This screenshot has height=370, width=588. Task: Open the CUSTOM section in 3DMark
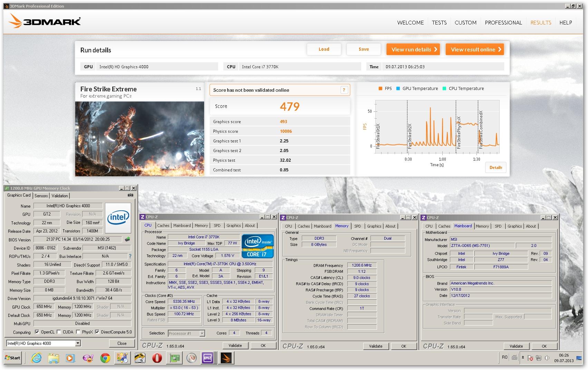[x=465, y=22]
